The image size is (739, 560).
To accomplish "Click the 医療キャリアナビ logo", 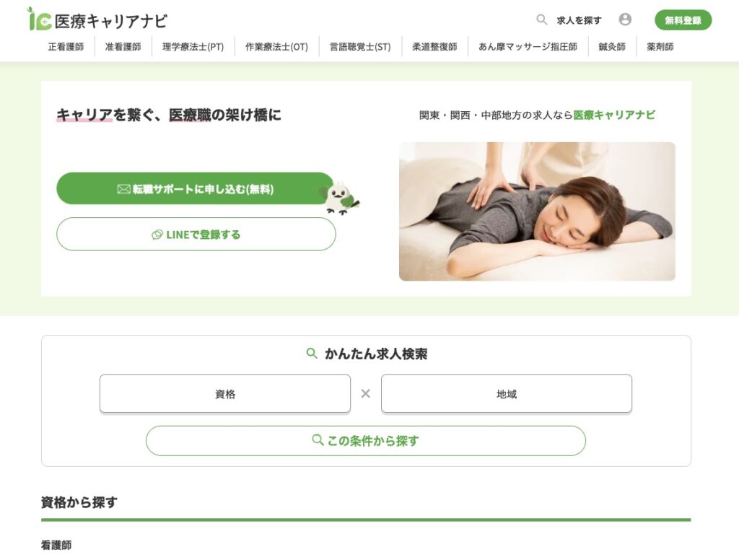I will pos(97,19).
